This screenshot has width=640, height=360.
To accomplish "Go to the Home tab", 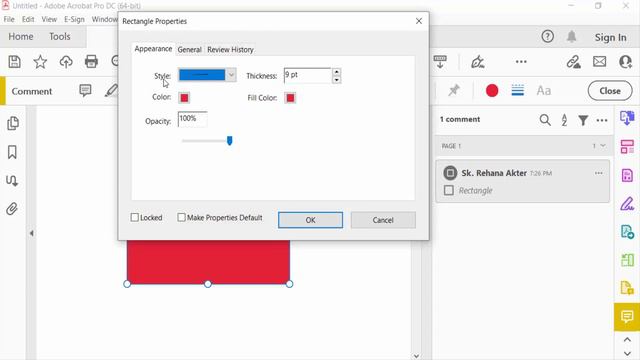I will [x=21, y=36].
